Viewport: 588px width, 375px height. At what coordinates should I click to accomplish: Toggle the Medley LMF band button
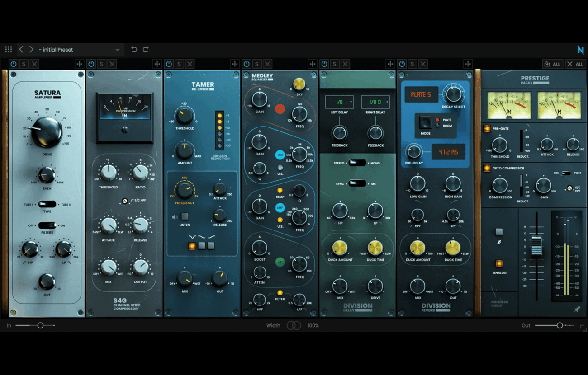(x=280, y=207)
